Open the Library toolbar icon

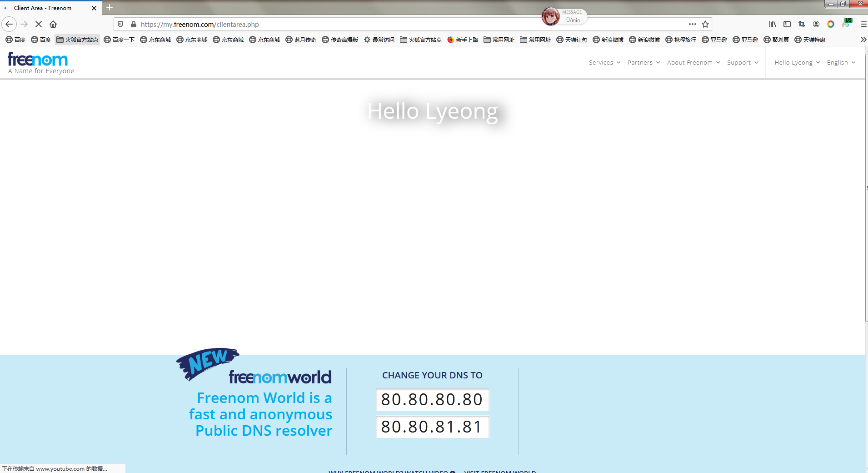coord(773,24)
